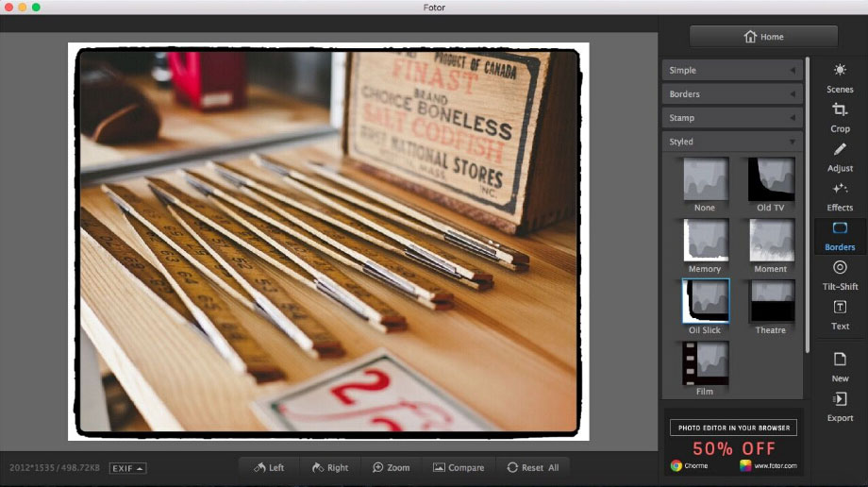Open the Scenes tool
Viewport: 868px width, 487px height.
tap(839, 78)
